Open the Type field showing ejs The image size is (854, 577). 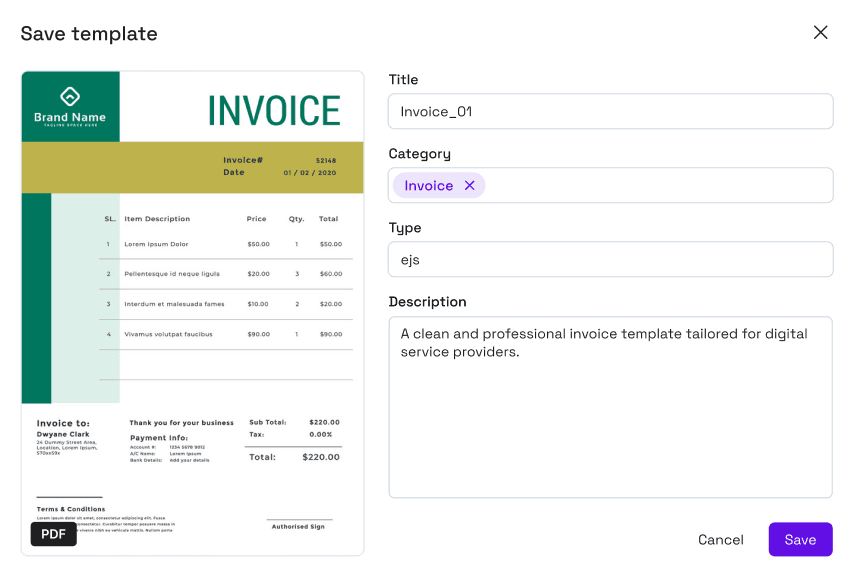(610, 260)
